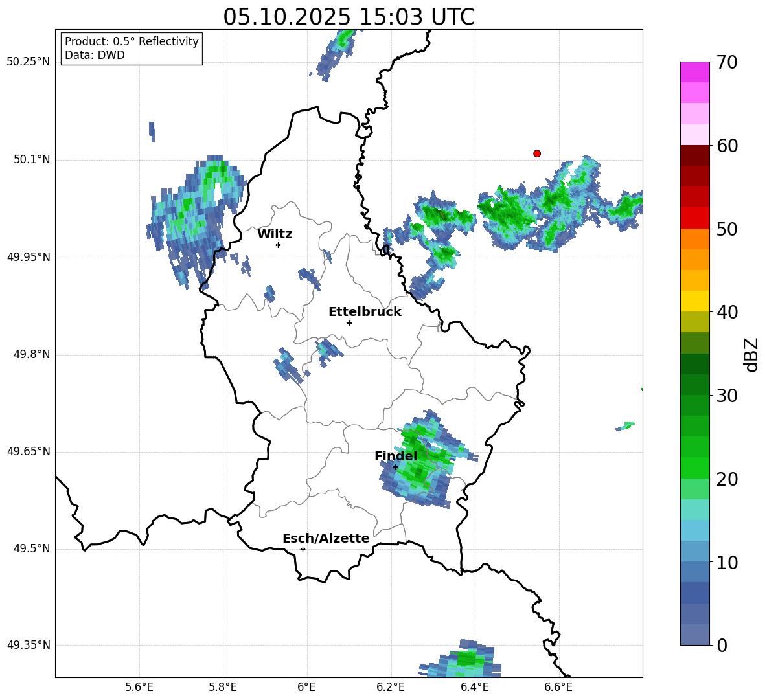Click the 49.65°N latitude tick label

pos(28,451)
